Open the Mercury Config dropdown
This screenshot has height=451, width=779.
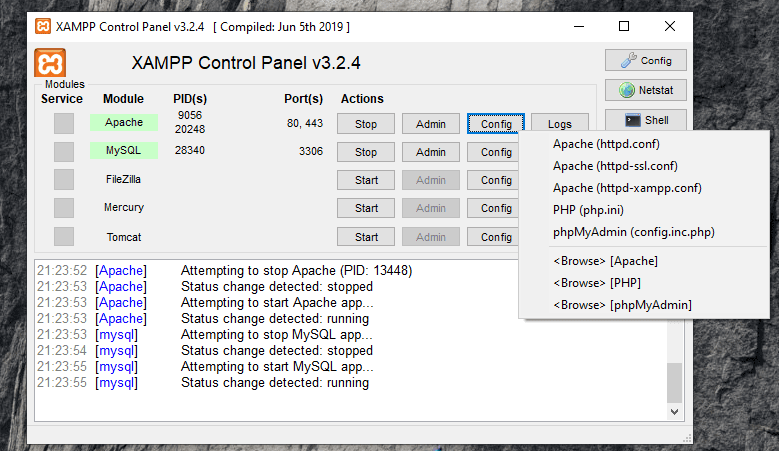pos(493,208)
